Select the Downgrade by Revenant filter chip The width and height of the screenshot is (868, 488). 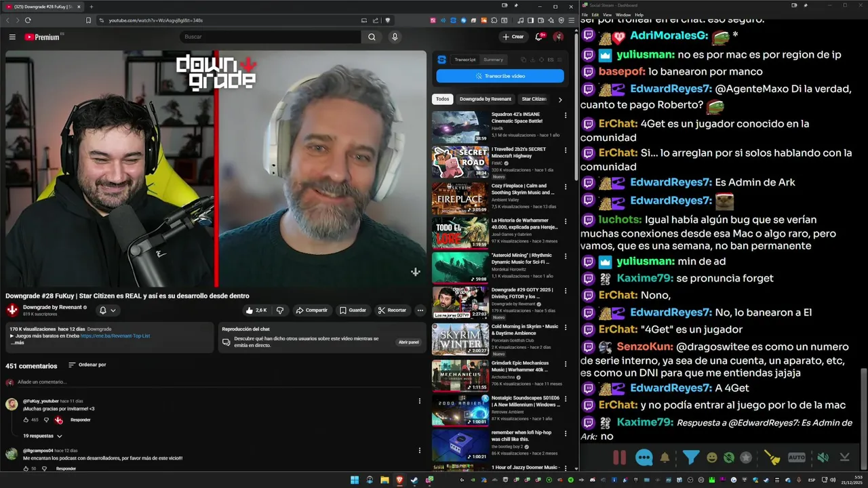pos(486,99)
